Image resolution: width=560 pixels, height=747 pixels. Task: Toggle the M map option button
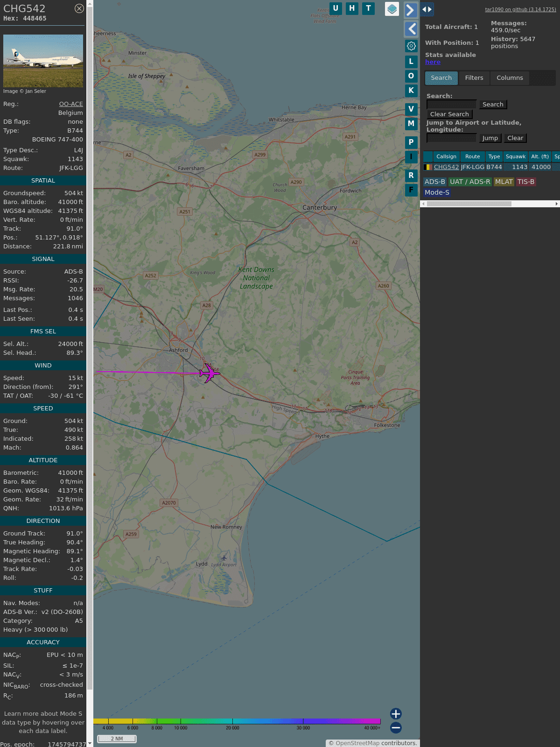click(411, 124)
